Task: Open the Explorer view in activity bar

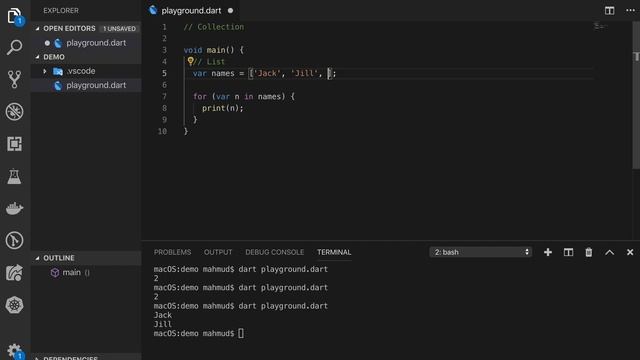Action: click(x=14, y=16)
